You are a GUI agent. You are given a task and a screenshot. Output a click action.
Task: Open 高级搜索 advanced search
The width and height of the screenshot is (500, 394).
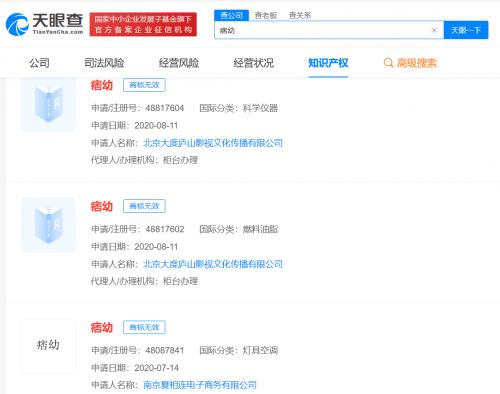(416, 63)
